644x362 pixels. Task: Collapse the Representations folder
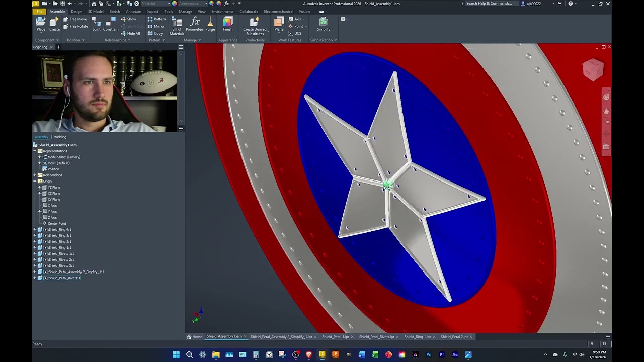(35, 151)
